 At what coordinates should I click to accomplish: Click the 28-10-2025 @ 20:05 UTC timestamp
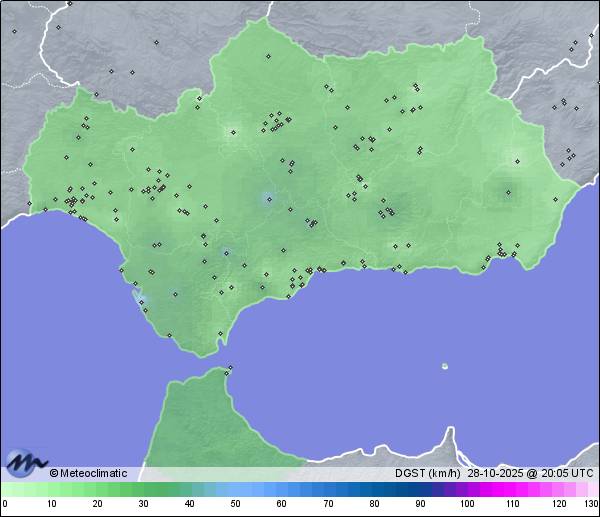tap(529, 473)
